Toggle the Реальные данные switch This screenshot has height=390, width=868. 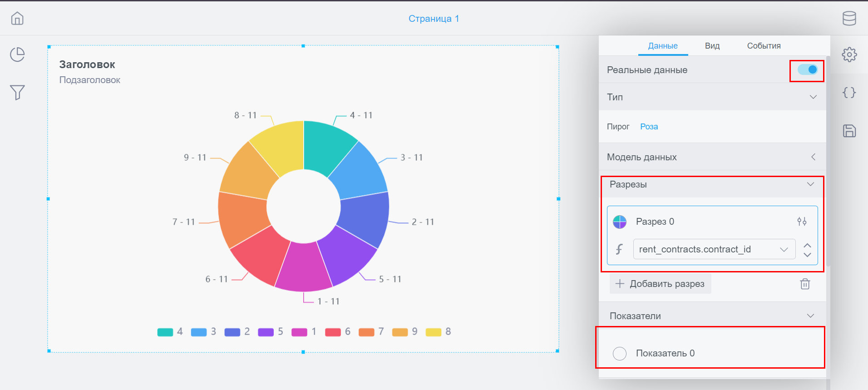807,70
